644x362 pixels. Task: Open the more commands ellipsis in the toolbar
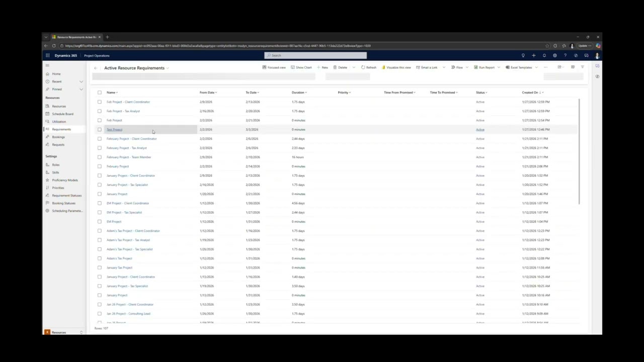pos(545,67)
